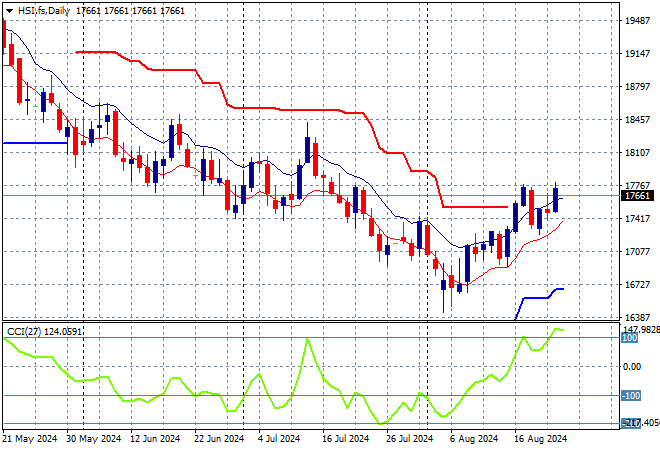Click the 16387 price axis label
Viewport: 660px width, 450px height.
(x=638, y=318)
